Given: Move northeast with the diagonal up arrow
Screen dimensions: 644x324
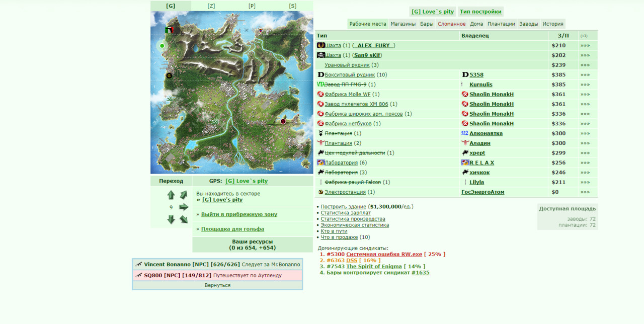Looking at the screenshot, I should tap(184, 195).
